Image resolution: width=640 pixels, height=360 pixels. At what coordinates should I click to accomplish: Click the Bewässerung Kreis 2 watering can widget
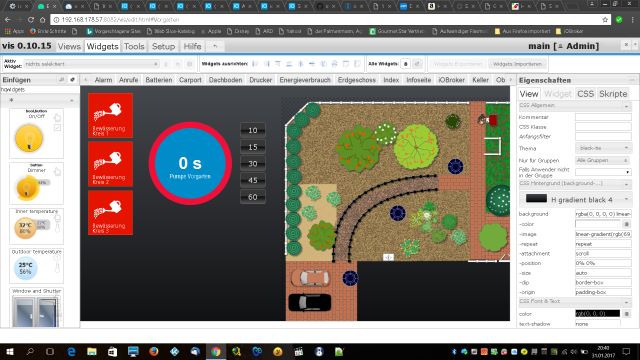click(x=110, y=164)
